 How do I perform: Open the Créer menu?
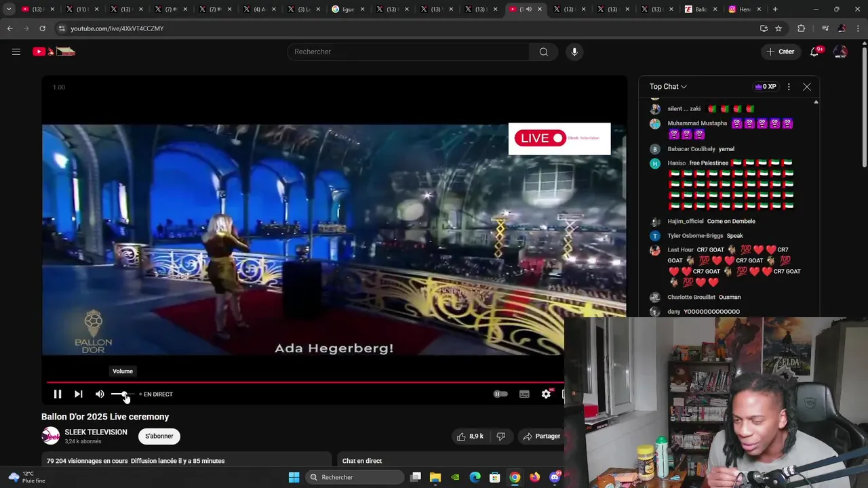click(780, 52)
